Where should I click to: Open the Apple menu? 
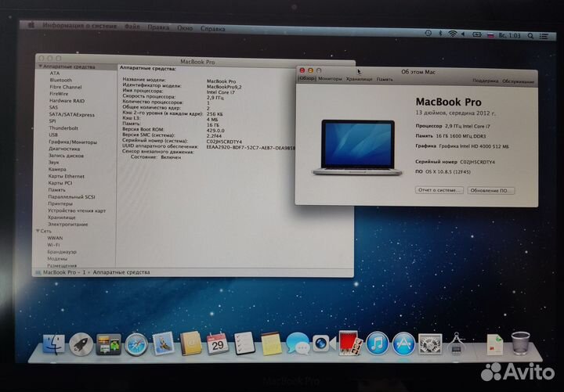pyautogui.click(x=31, y=25)
